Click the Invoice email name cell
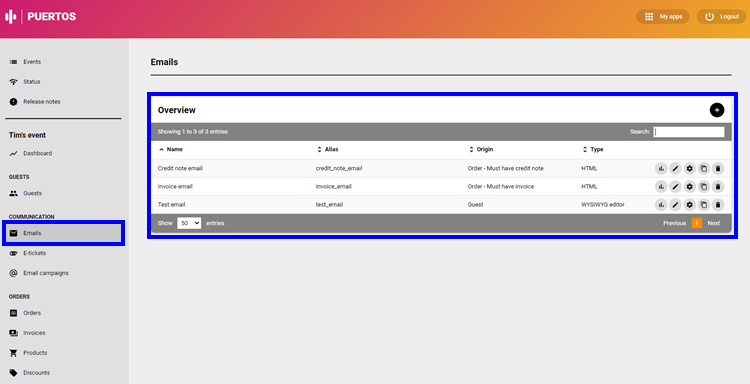 point(175,187)
